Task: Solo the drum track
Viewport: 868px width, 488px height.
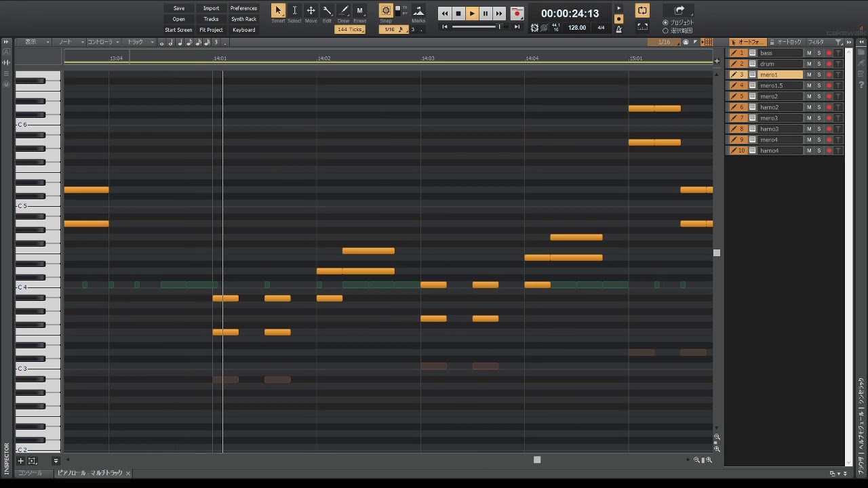Action: [x=818, y=64]
